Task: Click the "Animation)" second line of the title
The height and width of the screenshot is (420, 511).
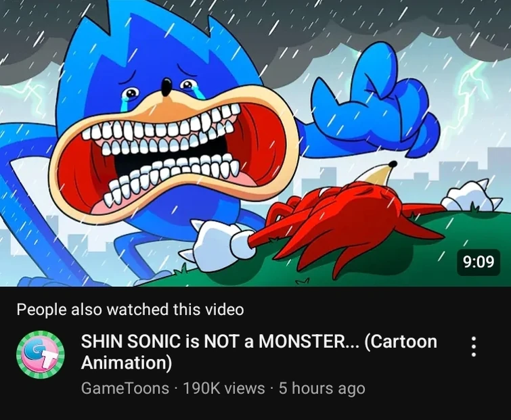Action: coord(127,363)
